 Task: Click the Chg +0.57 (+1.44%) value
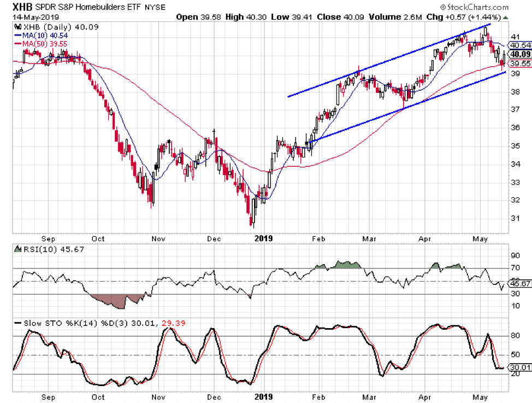pyautogui.click(x=464, y=17)
